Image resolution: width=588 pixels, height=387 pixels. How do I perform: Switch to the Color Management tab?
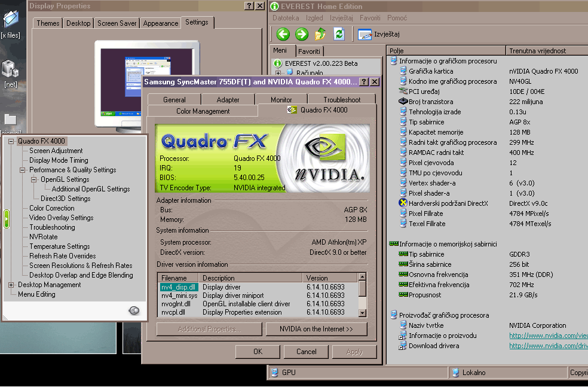[203, 111]
